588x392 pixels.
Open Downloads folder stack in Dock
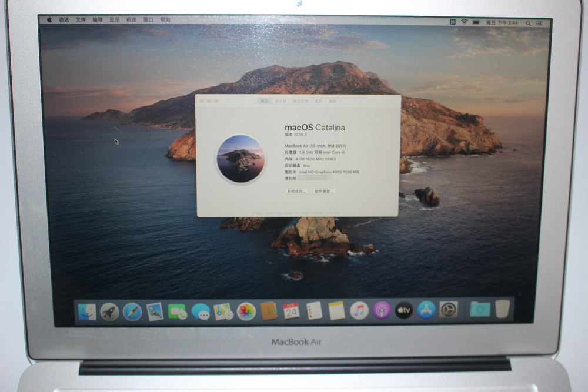click(x=480, y=309)
